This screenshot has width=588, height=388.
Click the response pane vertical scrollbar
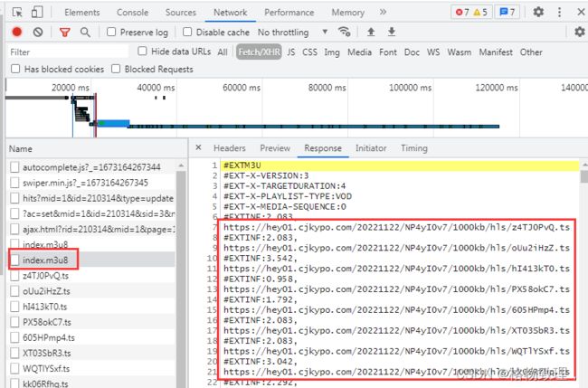[584, 176]
